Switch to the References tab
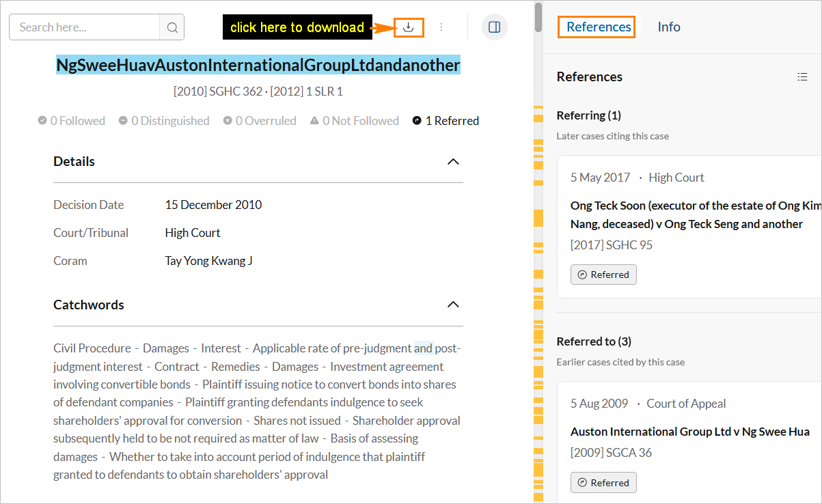 tap(598, 27)
